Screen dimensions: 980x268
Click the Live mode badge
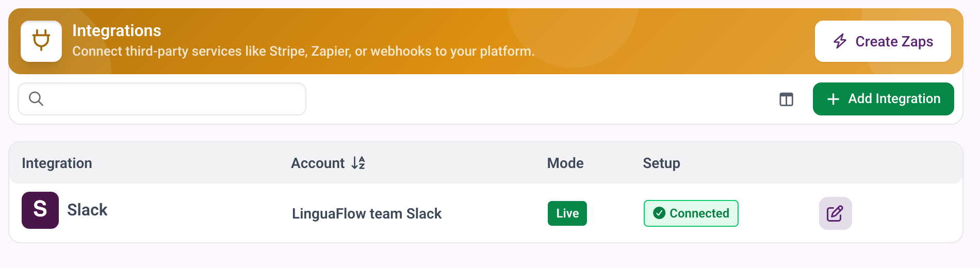click(x=567, y=213)
